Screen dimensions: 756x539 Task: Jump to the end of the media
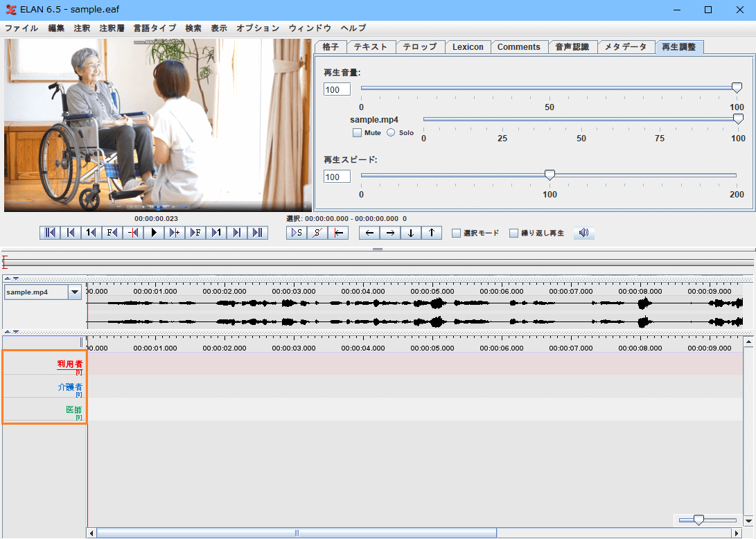point(258,233)
